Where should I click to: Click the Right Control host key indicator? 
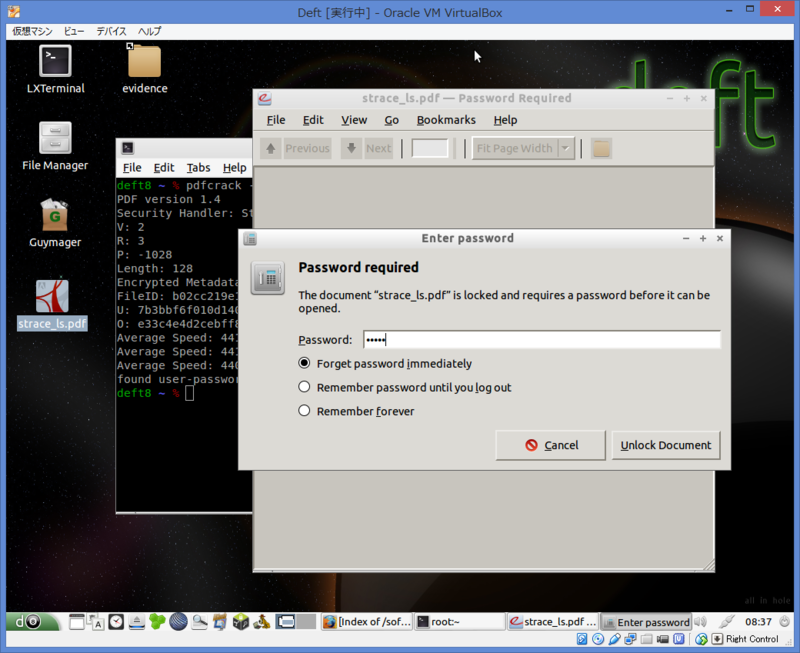point(752,639)
